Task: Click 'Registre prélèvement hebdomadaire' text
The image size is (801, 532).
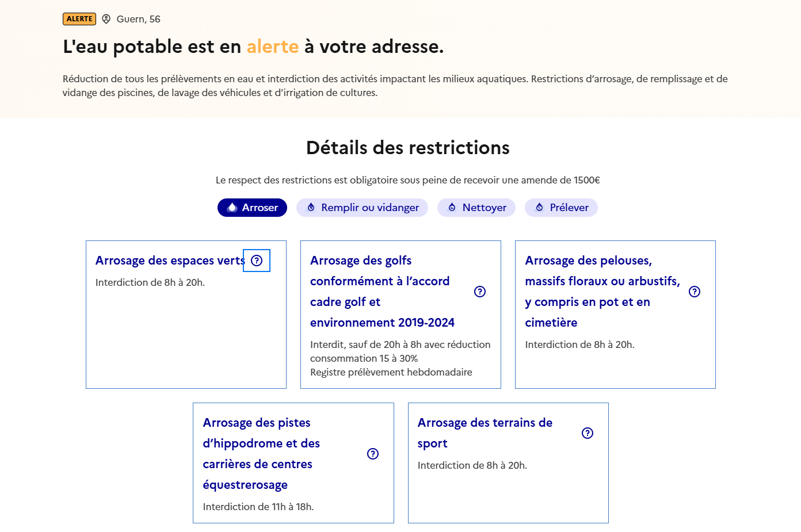Action: 391,372
